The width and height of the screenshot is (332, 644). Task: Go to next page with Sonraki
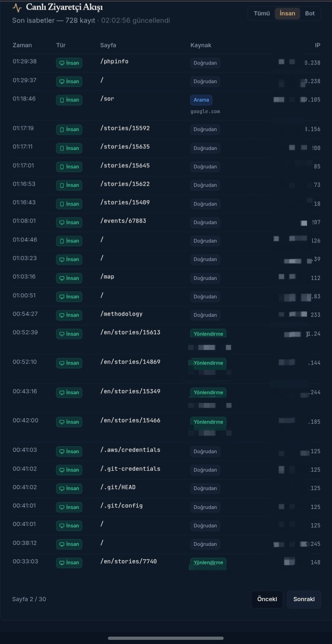pos(304,599)
